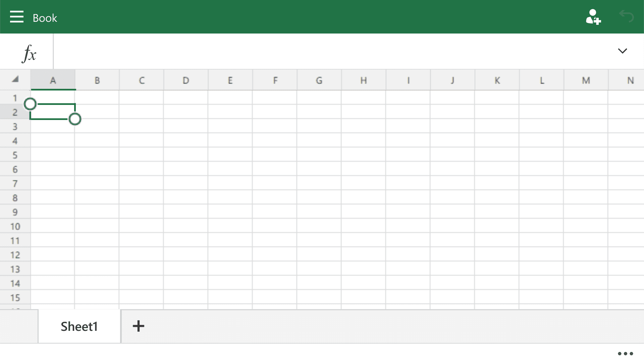Select column A header

(x=53, y=80)
